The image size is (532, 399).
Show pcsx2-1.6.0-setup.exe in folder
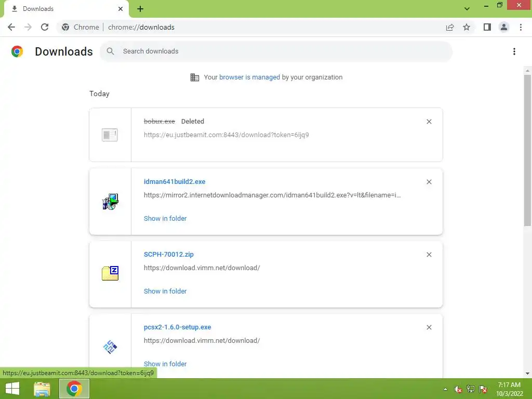[x=165, y=364]
